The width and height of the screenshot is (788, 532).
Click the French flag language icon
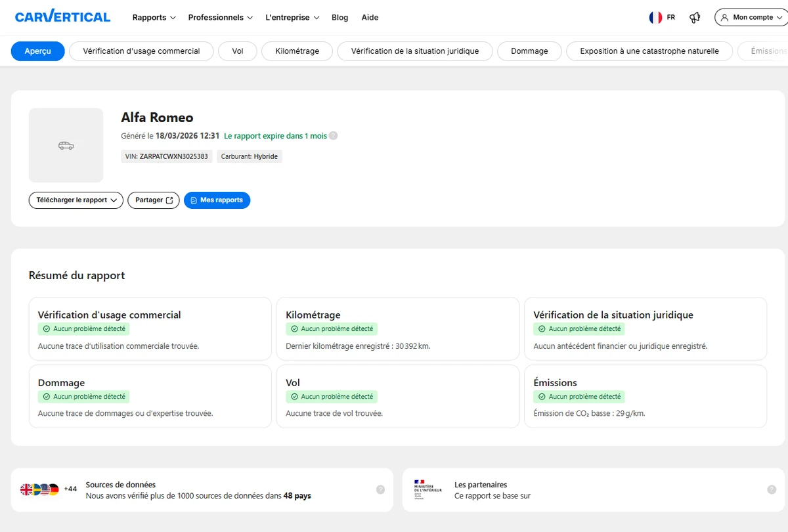tap(655, 18)
